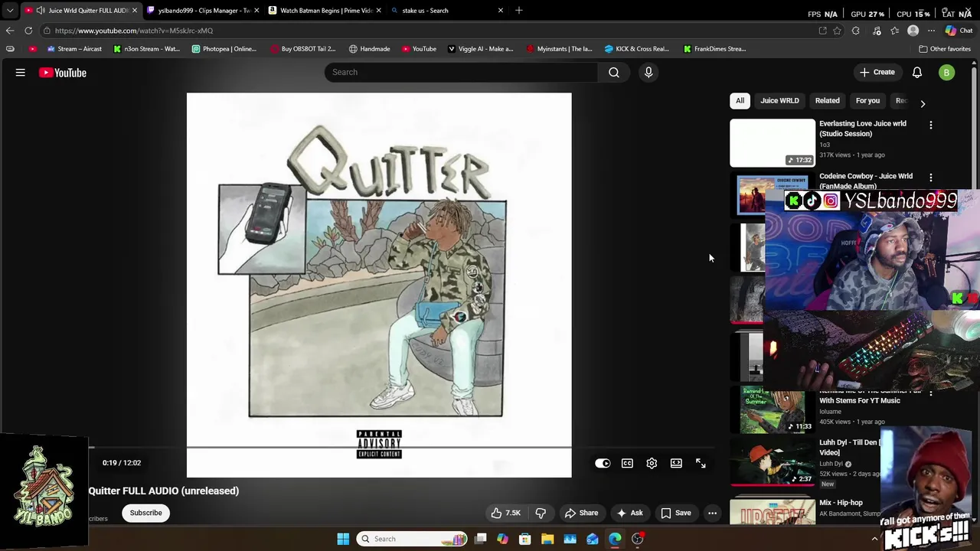The image size is (980, 551).
Task: Click the YouTube search magnifier button
Action: click(614, 72)
